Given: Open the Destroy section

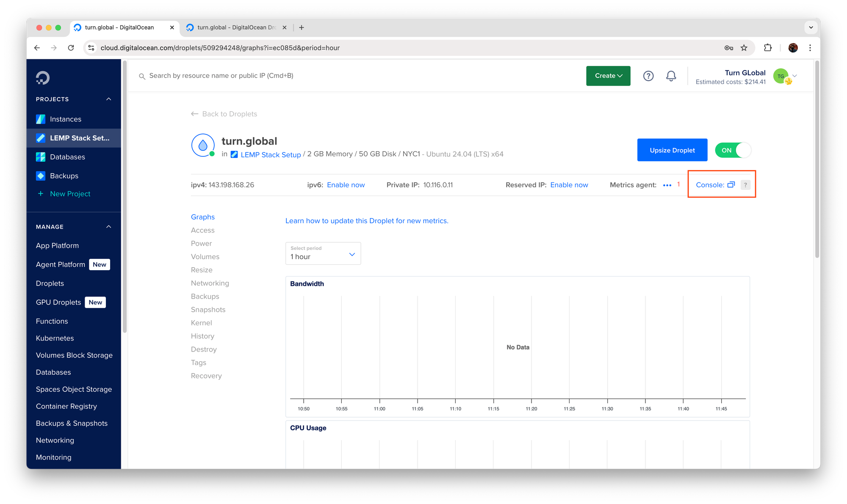Looking at the screenshot, I should point(204,349).
